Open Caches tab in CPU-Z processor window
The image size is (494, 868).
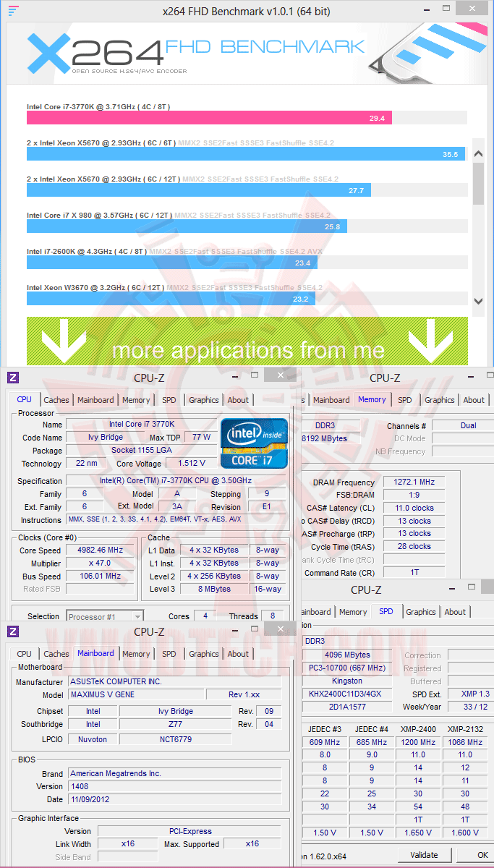click(56, 400)
